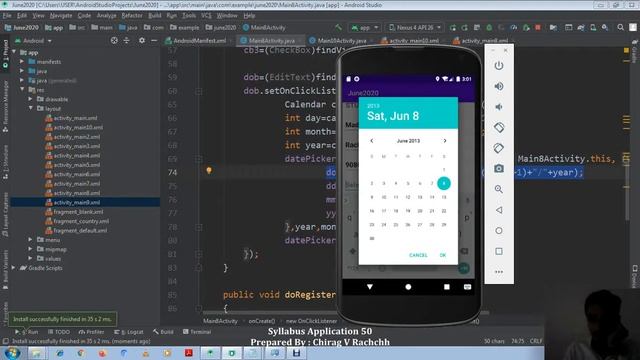640x360 pixels.
Task: Collapse the layout folder
Action: pyautogui.click(x=31, y=109)
